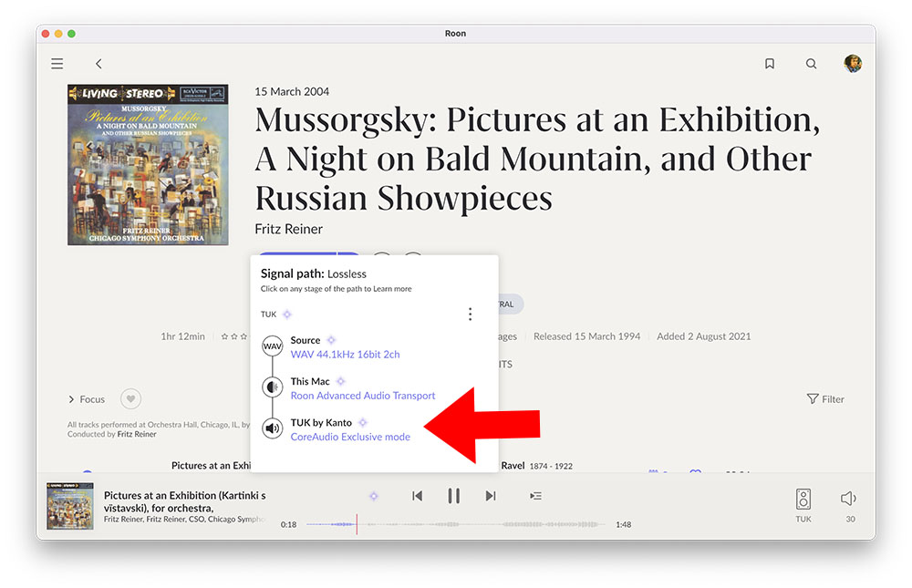
Task: Toggle the heart favorite next to Focus
Action: pos(131,399)
